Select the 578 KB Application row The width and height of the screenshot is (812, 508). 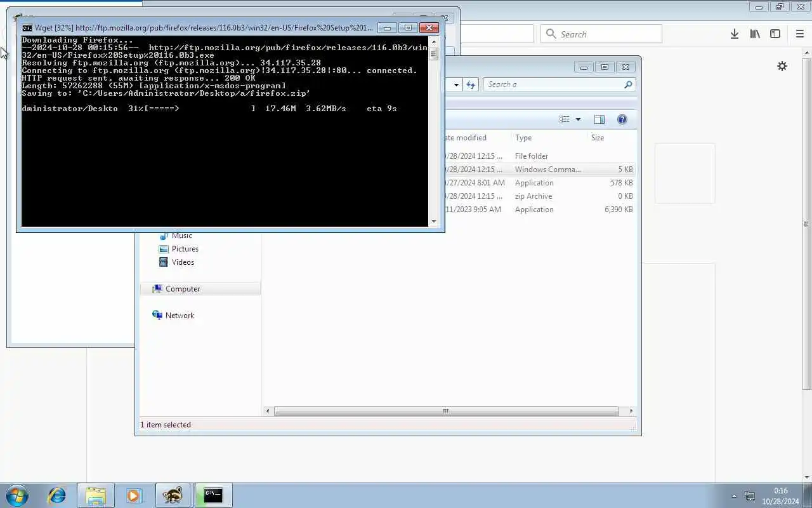[539, 183]
